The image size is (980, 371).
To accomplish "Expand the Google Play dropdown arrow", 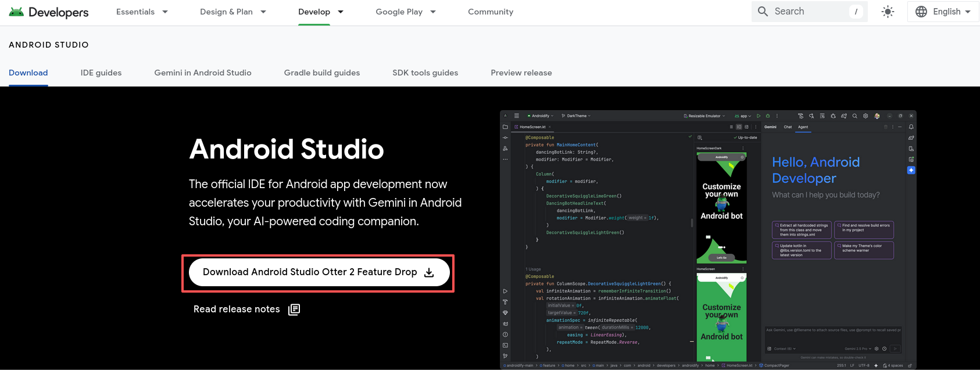I will tap(433, 12).
